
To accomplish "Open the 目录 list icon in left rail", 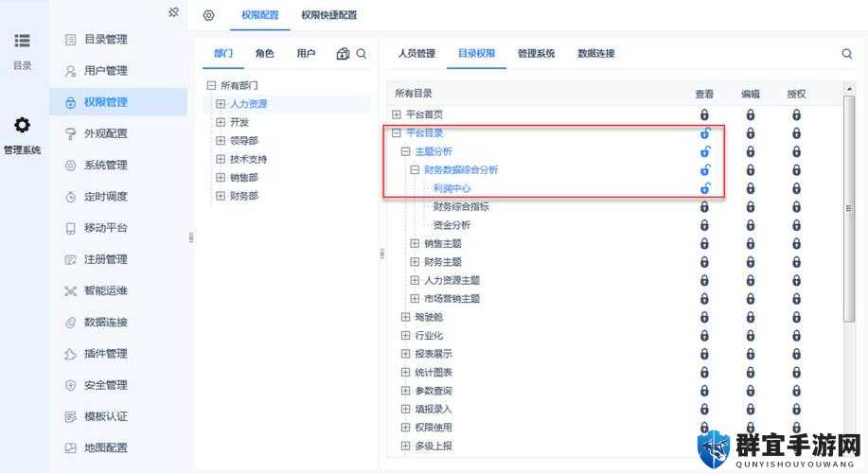I will (x=22, y=41).
